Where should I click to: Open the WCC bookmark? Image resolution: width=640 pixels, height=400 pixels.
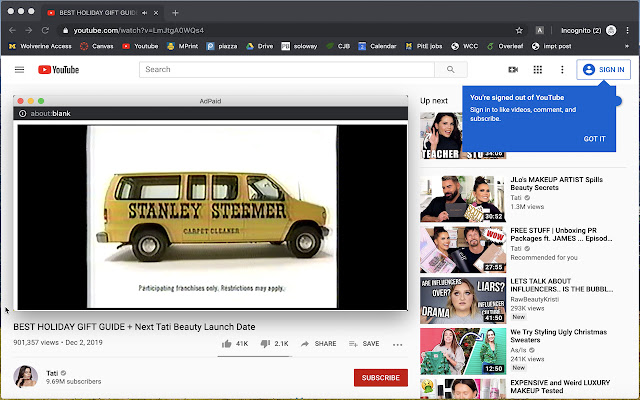(x=464, y=46)
